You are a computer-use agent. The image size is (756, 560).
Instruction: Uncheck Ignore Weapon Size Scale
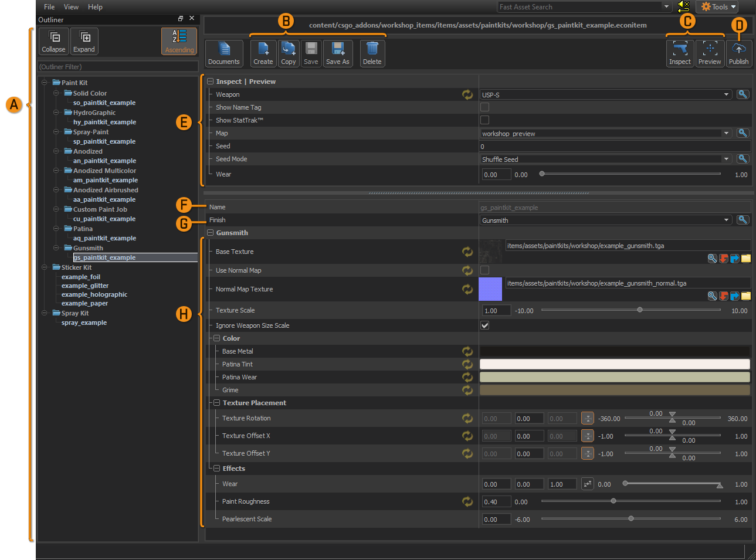pos(484,325)
